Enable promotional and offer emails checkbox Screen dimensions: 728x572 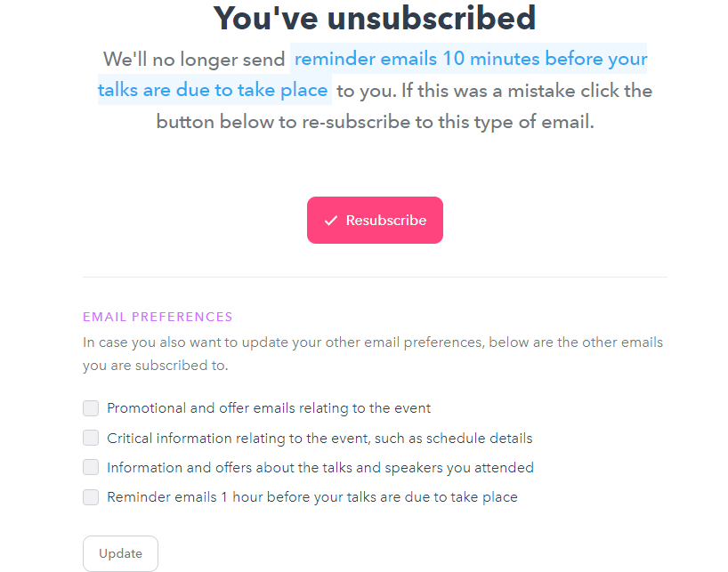click(90, 407)
